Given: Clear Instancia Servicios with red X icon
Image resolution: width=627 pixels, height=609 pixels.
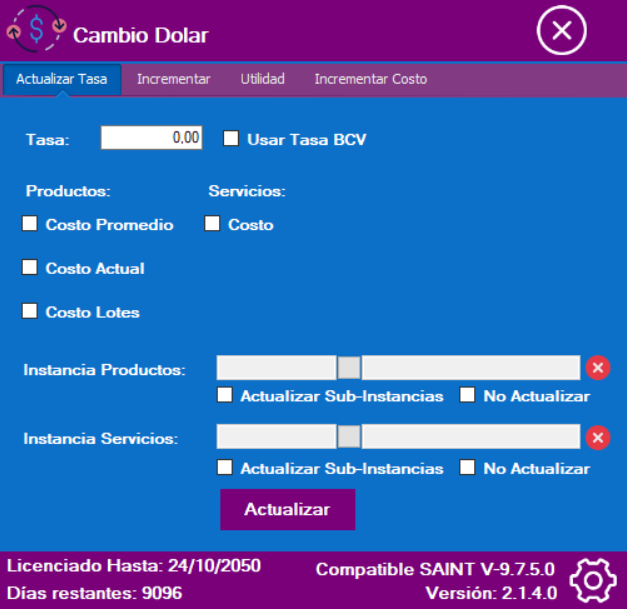Looking at the screenshot, I should 597,438.
